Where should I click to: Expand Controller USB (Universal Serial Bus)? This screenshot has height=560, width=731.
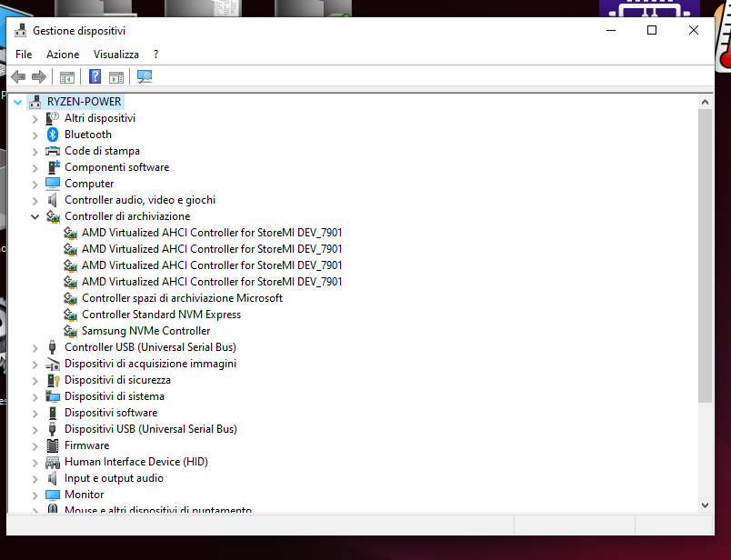35,347
